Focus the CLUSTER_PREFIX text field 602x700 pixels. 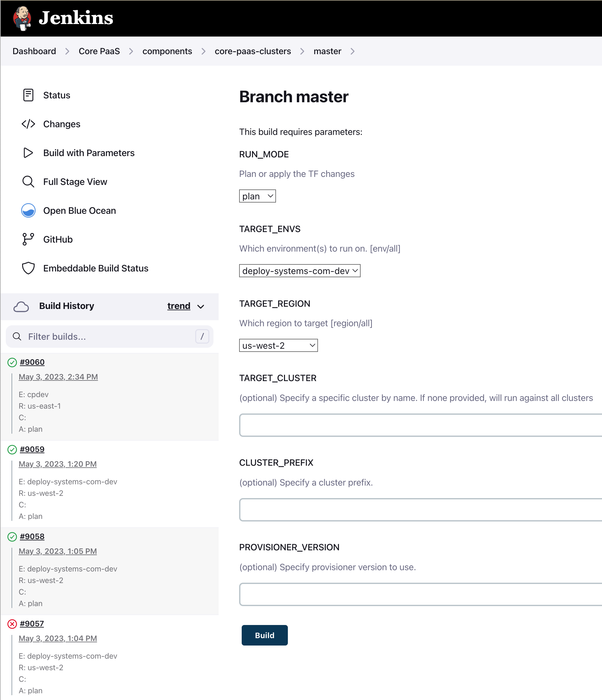(x=421, y=510)
